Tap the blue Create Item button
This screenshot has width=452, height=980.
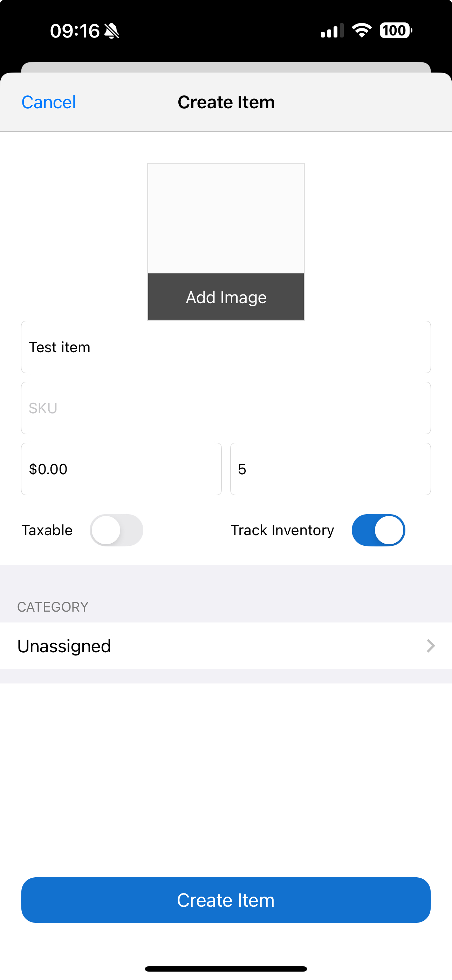point(226,900)
